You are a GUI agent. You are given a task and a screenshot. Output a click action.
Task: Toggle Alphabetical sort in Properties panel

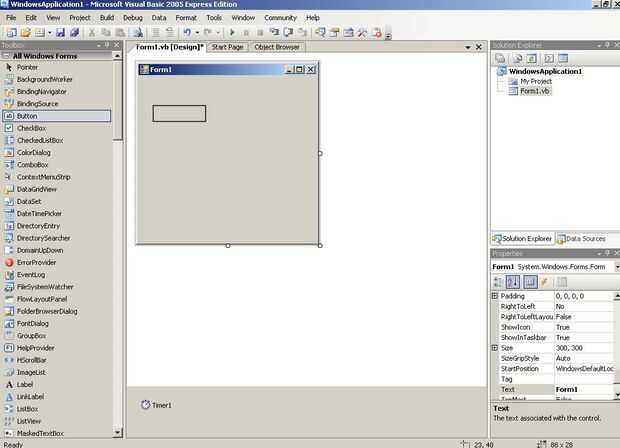pyautogui.click(x=513, y=282)
